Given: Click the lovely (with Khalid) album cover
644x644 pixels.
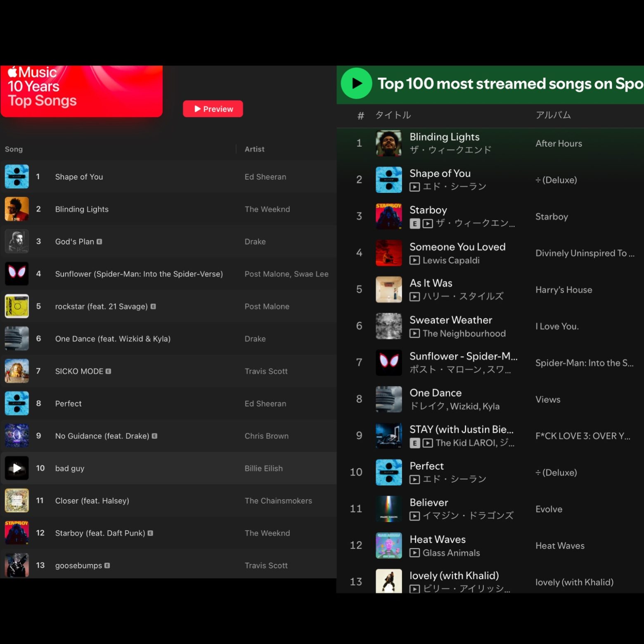Looking at the screenshot, I should 389,581.
